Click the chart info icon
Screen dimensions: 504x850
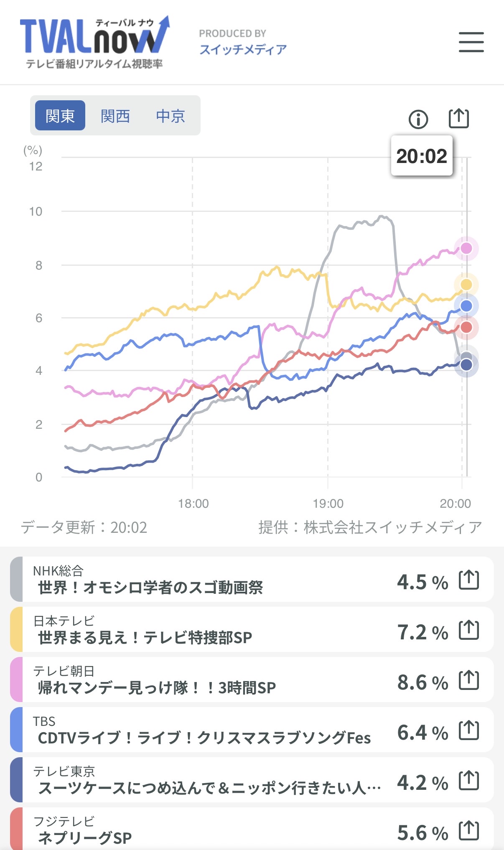click(418, 120)
